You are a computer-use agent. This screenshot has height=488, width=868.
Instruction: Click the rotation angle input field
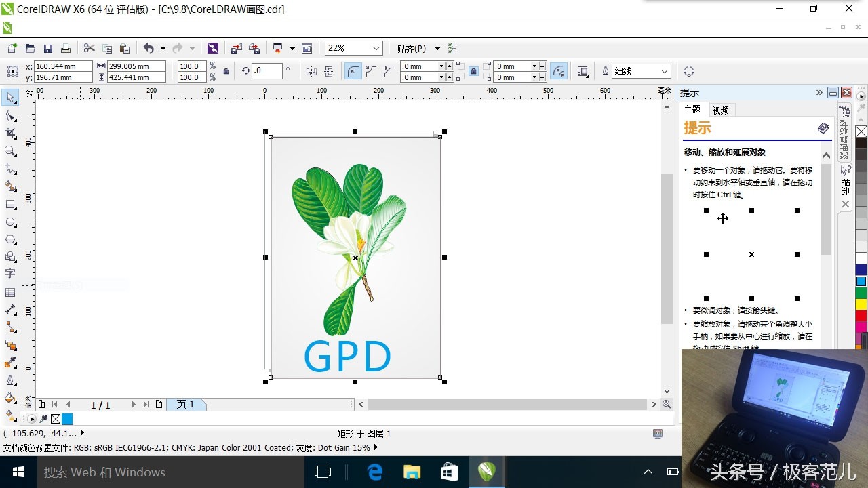(x=267, y=71)
